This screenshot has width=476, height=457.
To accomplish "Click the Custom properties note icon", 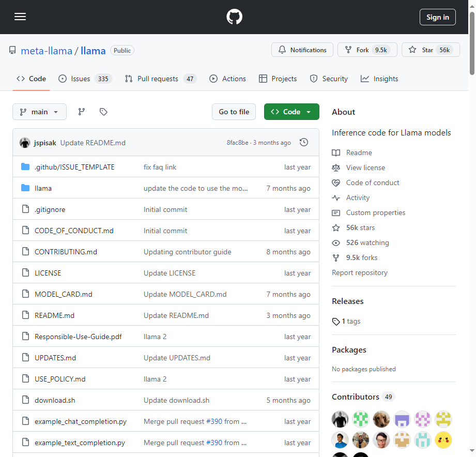I will tap(336, 212).
